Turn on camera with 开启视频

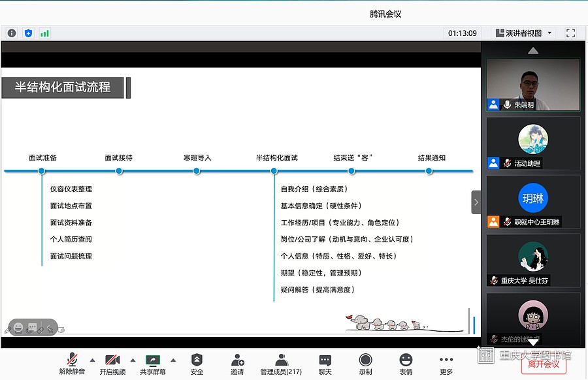pos(112,364)
